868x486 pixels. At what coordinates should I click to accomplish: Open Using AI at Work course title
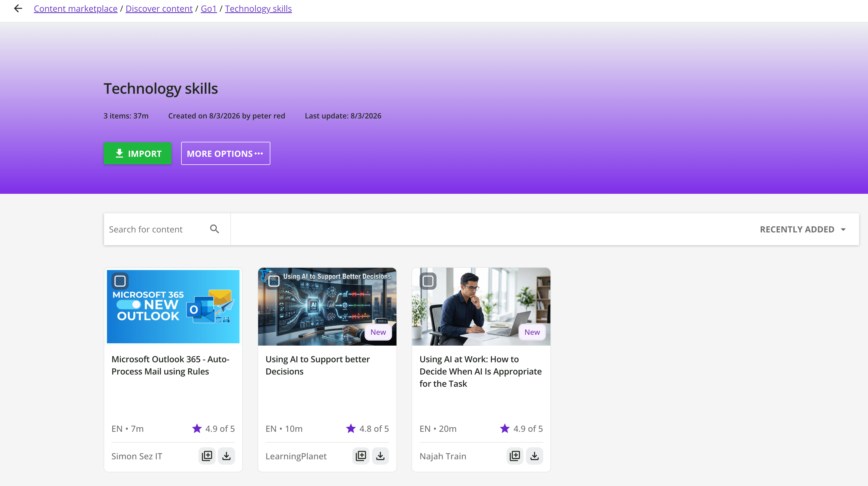[480, 371]
